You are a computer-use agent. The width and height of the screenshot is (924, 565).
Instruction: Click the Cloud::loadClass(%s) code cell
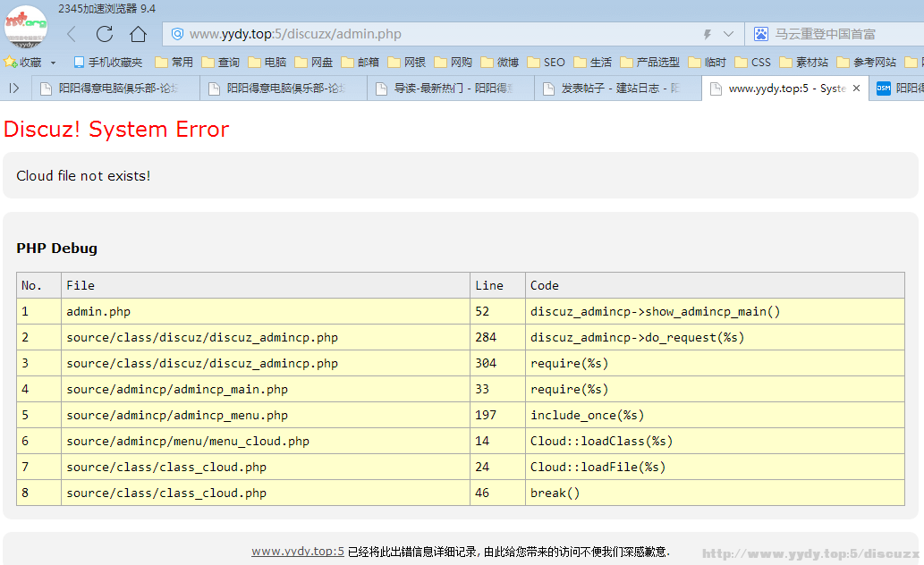pyautogui.click(x=715, y=441)
